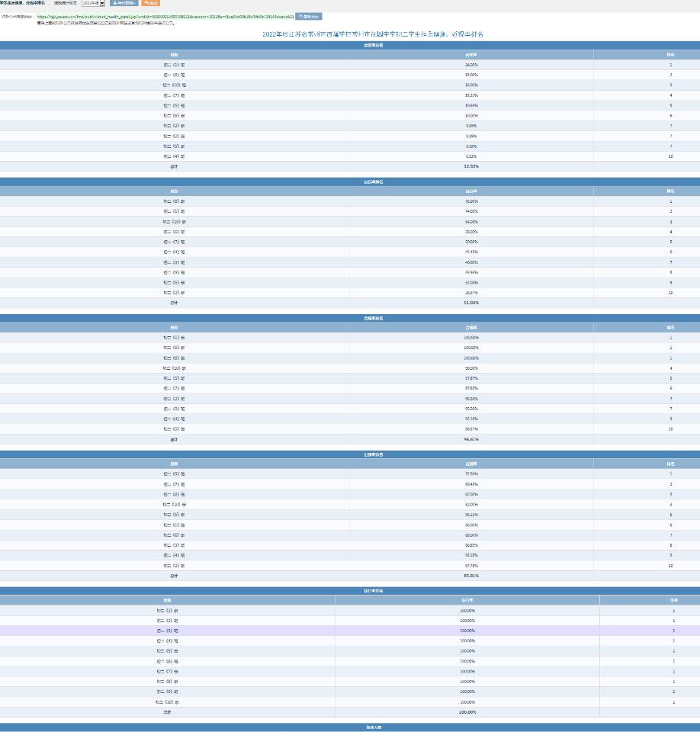
Task: Open the 2022 grade-year dropdown
Action: coord(93,3)
